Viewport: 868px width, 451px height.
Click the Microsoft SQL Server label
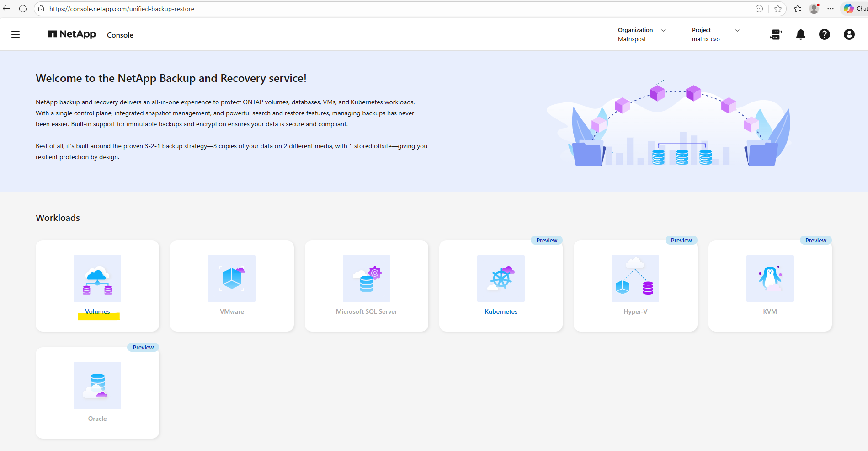coord(367,311)
